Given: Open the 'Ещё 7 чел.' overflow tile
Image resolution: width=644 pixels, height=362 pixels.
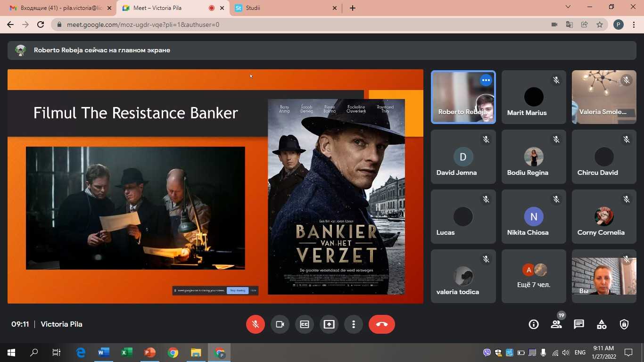Looking at the screenshot, I should (534, 276).
